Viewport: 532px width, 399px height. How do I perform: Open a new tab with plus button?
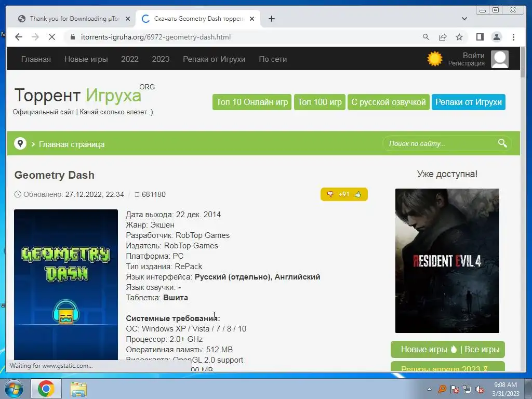tap(271, 19)
